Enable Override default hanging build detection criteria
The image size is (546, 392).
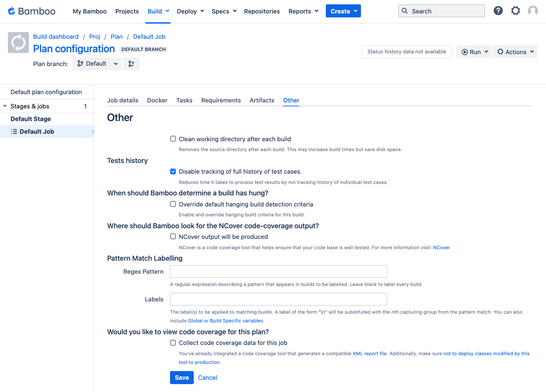[173, 204]
